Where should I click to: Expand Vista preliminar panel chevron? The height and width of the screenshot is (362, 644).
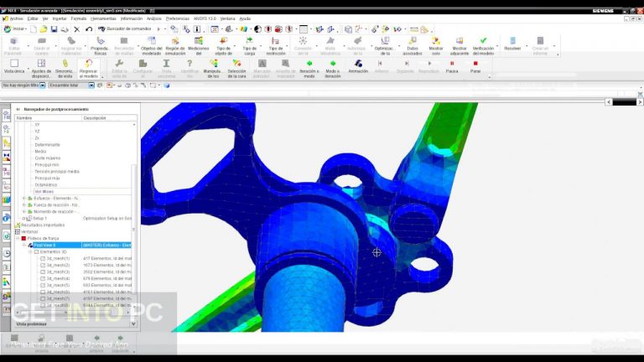pos(133,323)
